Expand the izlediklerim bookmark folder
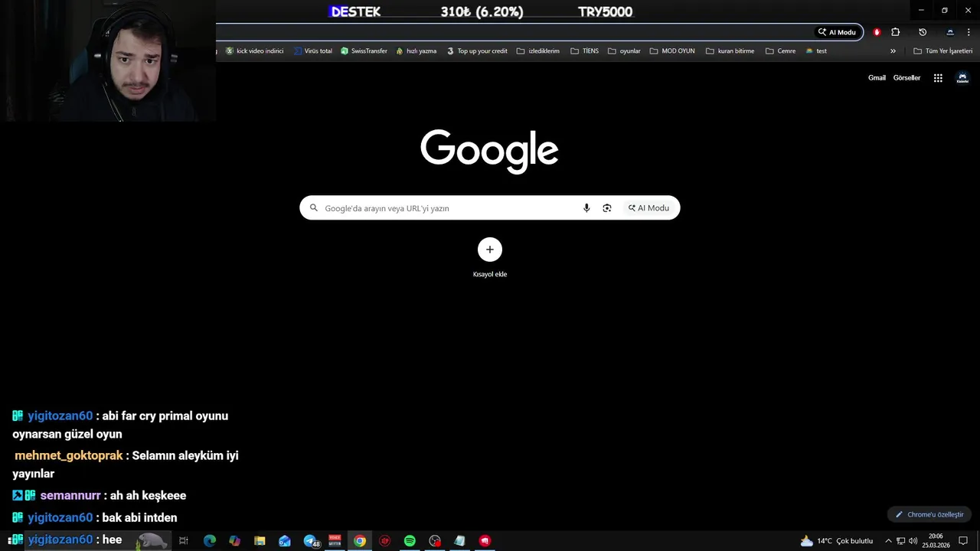 [538, 51]
